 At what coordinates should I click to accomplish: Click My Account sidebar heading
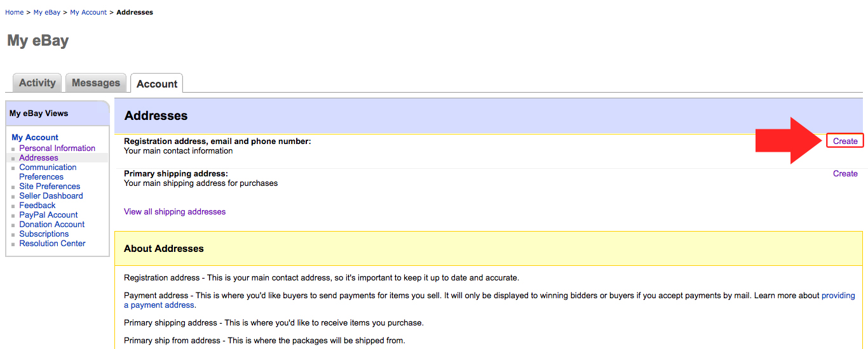(35, 138)
